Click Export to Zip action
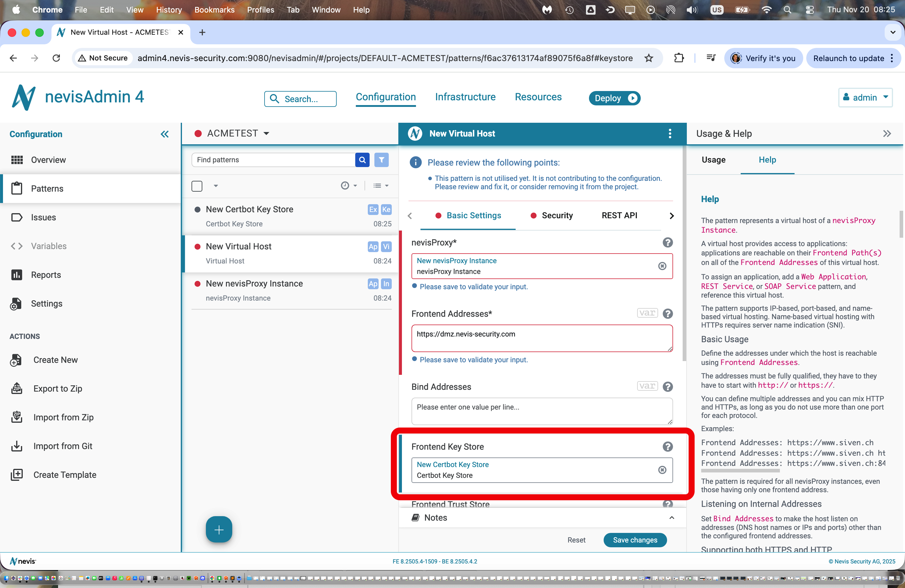The image size is (905, 588). tap(57, 388)
